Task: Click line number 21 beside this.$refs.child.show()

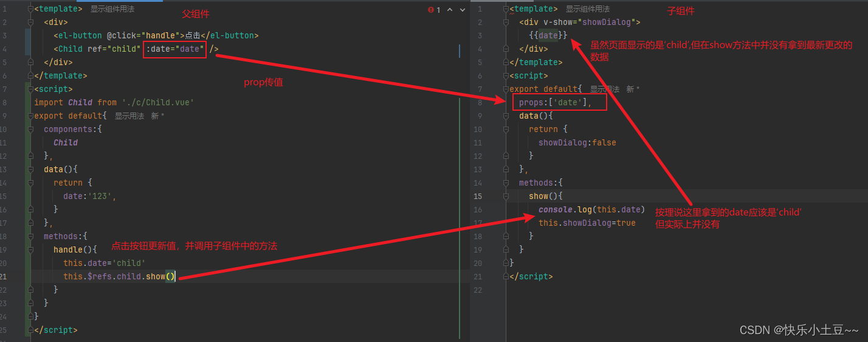Action: pyautogui.click(x=4, y=276)
